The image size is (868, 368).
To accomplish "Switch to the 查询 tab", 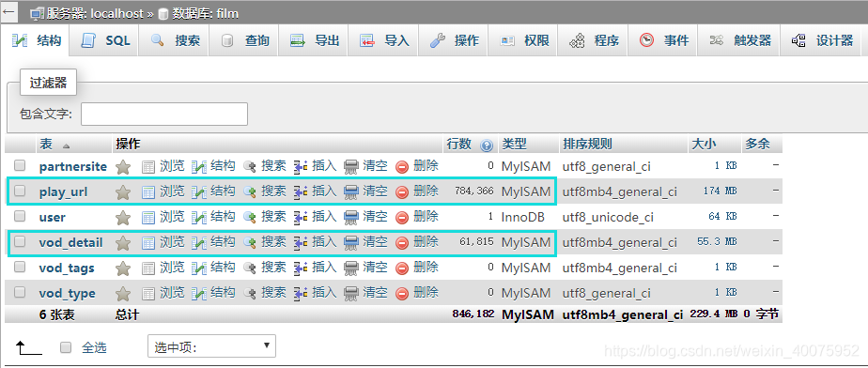I will pyautogui.click(x=244, y=40).
